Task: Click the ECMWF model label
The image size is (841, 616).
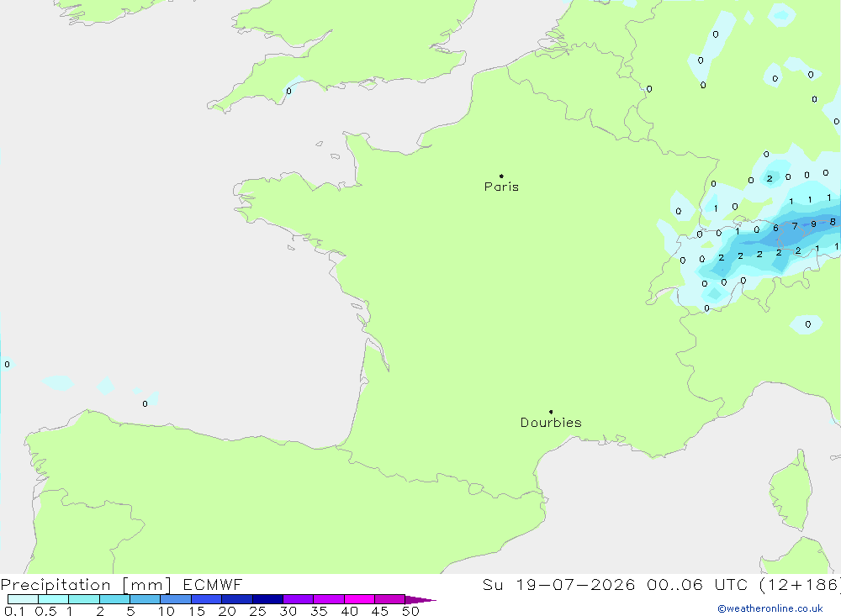Action: (x=213, y=584)
